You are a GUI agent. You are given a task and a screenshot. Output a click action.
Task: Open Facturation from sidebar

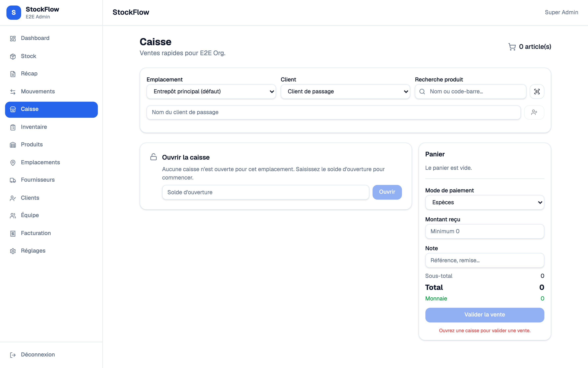(x=51, y=233)
